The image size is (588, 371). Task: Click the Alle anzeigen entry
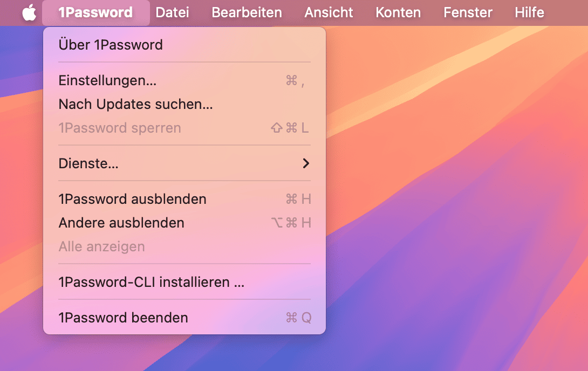pyautogui.click(x=101, y=247)
